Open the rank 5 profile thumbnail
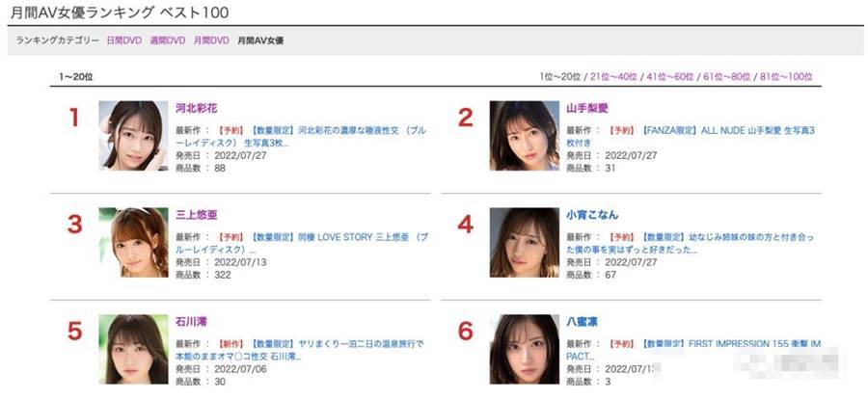 coord(133,349)
